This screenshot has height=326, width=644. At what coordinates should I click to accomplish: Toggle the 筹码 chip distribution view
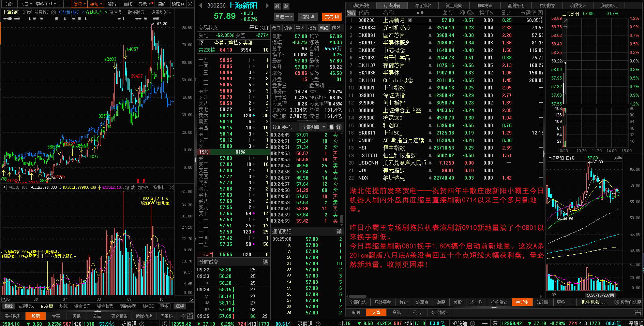[x=111, y=4]
